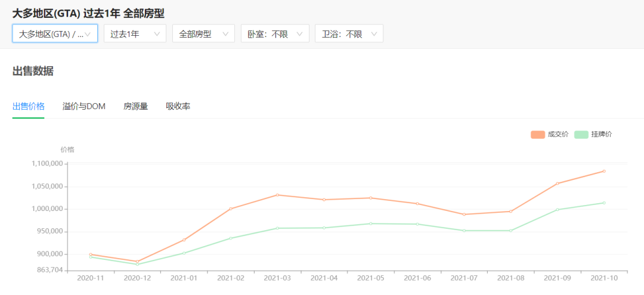Click the 成交价 data point for 2020-12
The image size is (644, 295).
[137, 262]
